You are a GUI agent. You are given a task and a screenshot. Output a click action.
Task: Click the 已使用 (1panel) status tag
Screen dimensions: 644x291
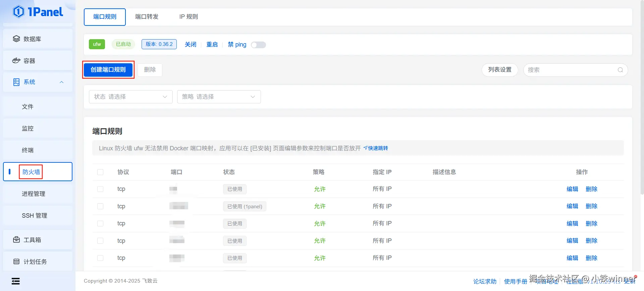245,207
